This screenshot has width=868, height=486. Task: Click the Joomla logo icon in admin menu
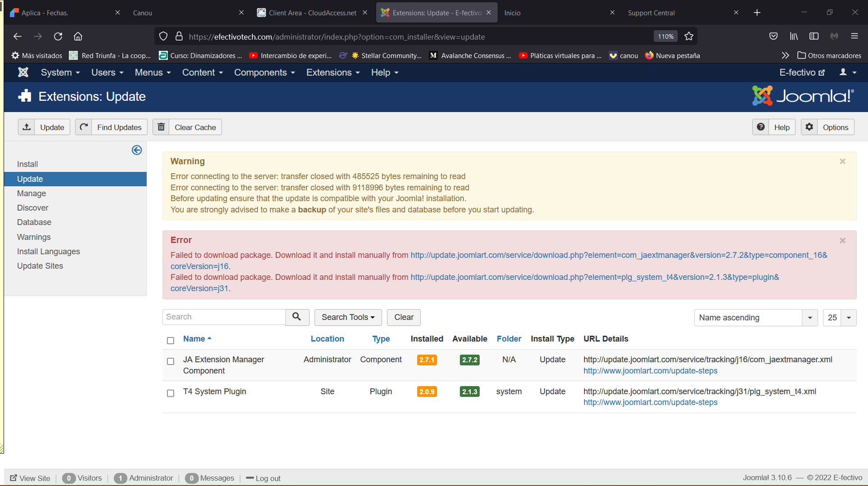point(23,72)
